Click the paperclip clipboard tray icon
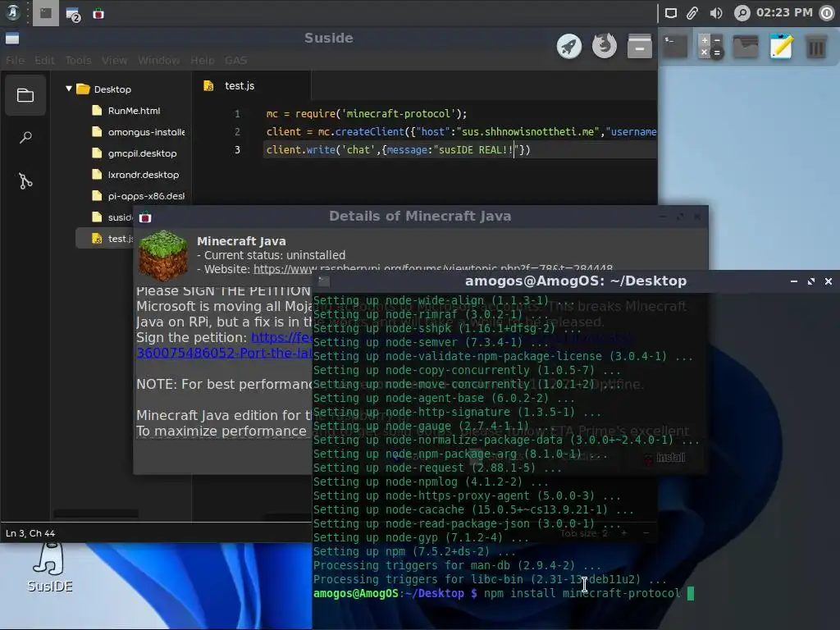Image resolution: width=840 pixels, height=630 pixels. tap(692, 13)
